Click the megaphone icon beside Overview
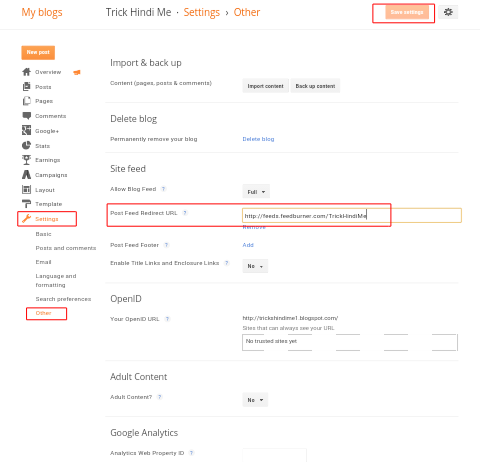Screen dimensions: 480x462 (77, 72)
